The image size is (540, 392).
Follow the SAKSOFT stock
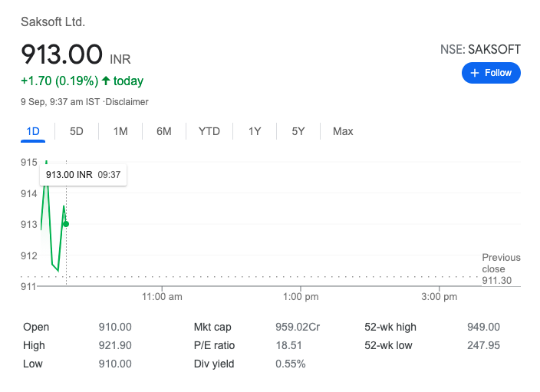pos(491,73)
